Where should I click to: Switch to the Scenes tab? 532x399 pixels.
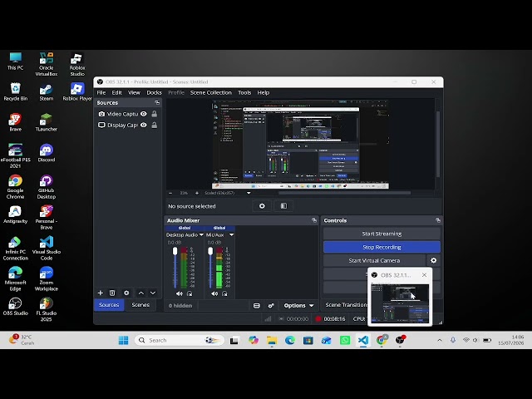[140, 305]
